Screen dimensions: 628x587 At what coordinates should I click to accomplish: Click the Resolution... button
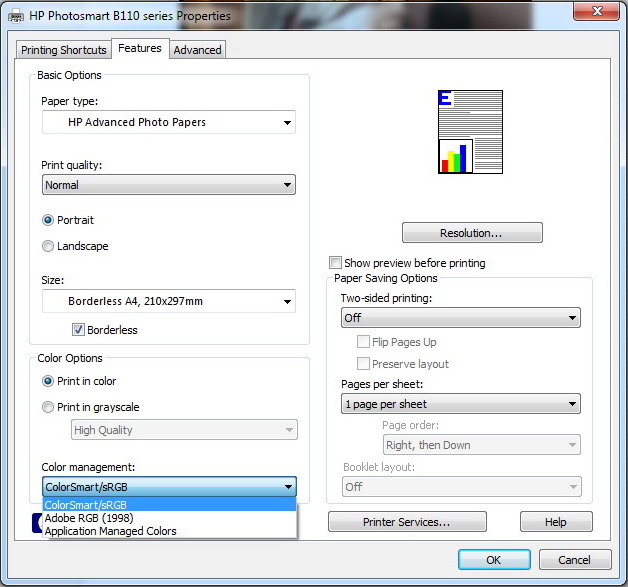[x=472, y=233]
